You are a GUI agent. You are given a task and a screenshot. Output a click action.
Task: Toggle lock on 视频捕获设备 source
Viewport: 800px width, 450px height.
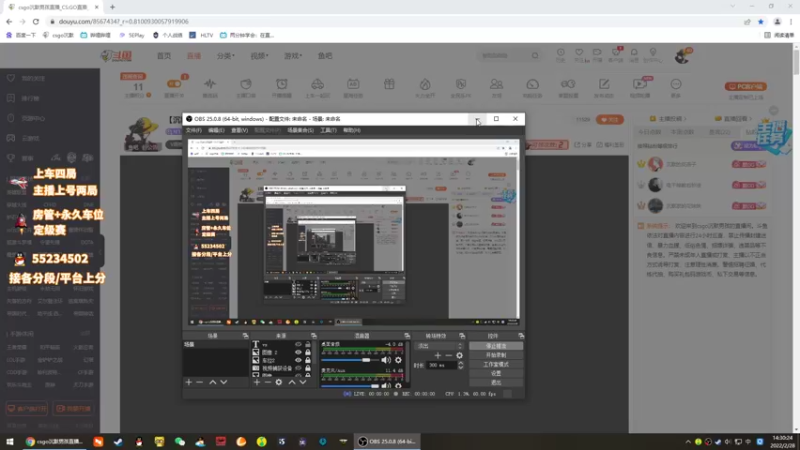coord(308,368)
